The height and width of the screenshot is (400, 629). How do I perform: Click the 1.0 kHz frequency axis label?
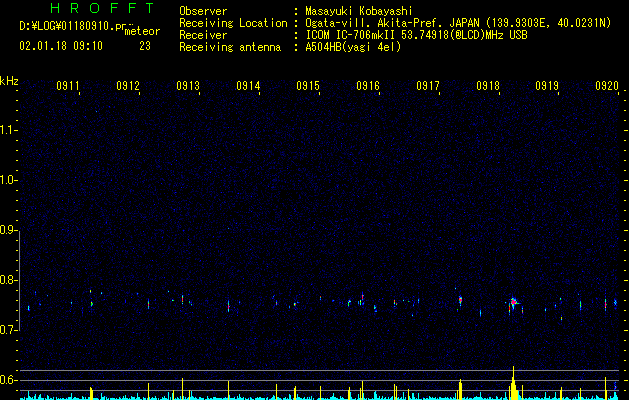9,180
